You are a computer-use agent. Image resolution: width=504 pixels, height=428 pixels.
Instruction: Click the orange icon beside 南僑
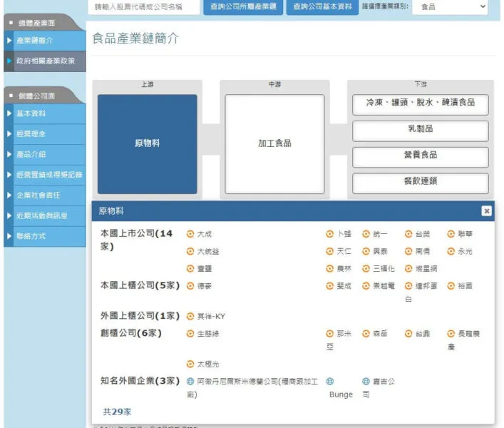[x=408, y=252]
